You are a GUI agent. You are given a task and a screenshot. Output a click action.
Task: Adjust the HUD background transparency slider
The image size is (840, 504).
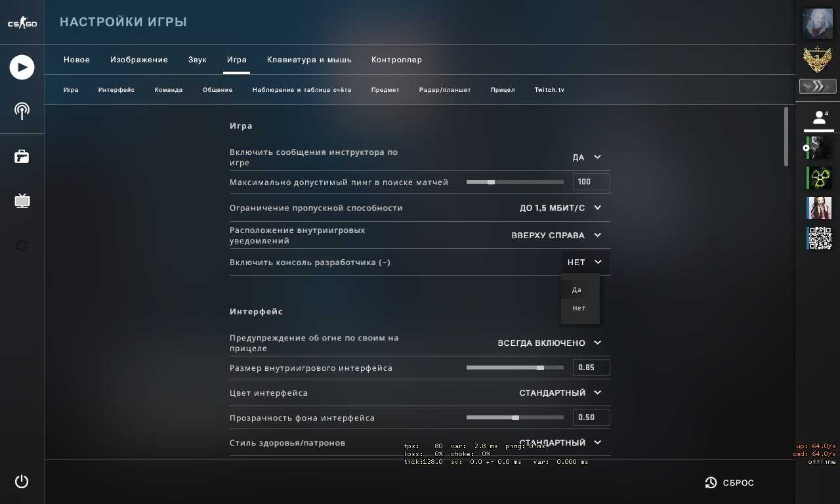(515, 417)
